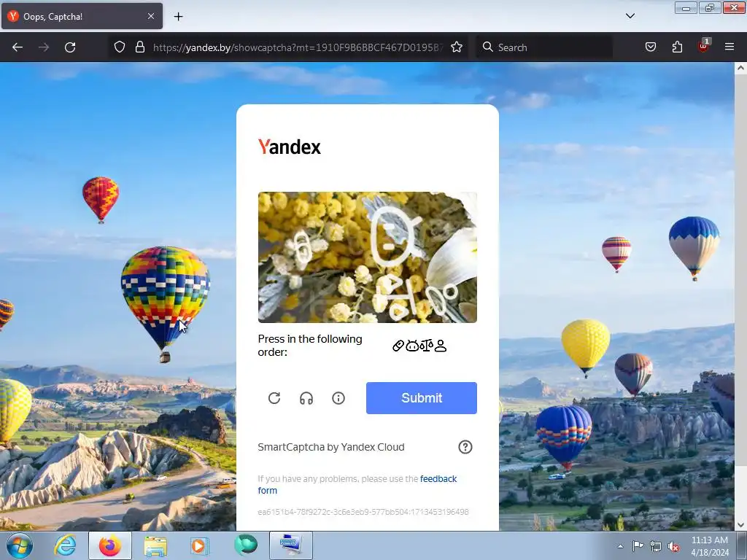Click the page scrollbar up arrow
Viewport: 747px width, 560px height.
click(740, 68)
